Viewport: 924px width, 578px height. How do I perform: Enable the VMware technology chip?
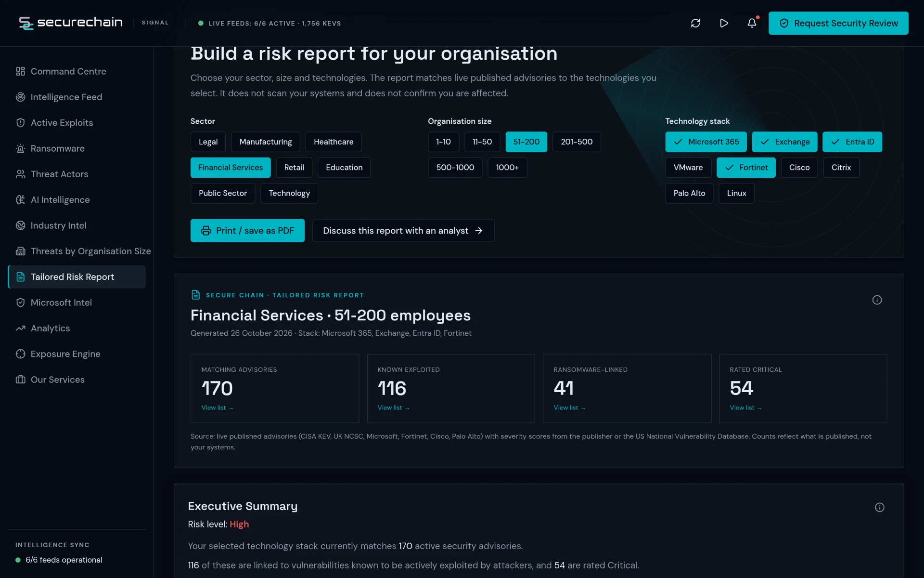[x=688, y=168]
